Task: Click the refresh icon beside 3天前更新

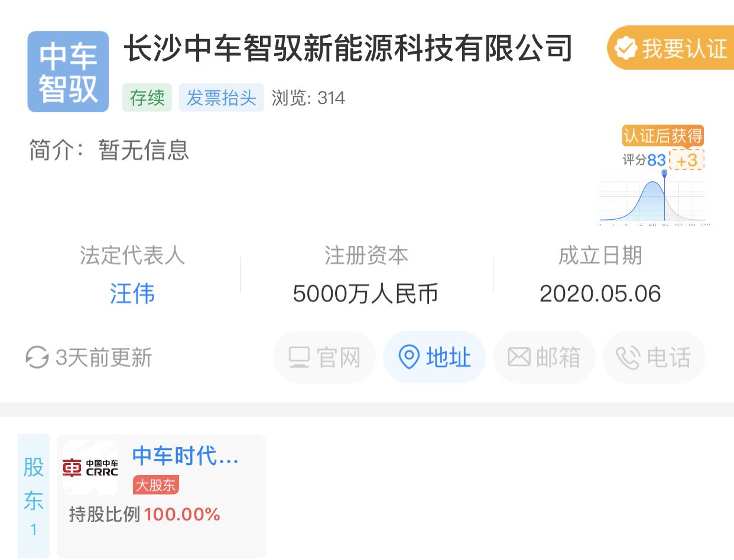Action: [37, 357]
